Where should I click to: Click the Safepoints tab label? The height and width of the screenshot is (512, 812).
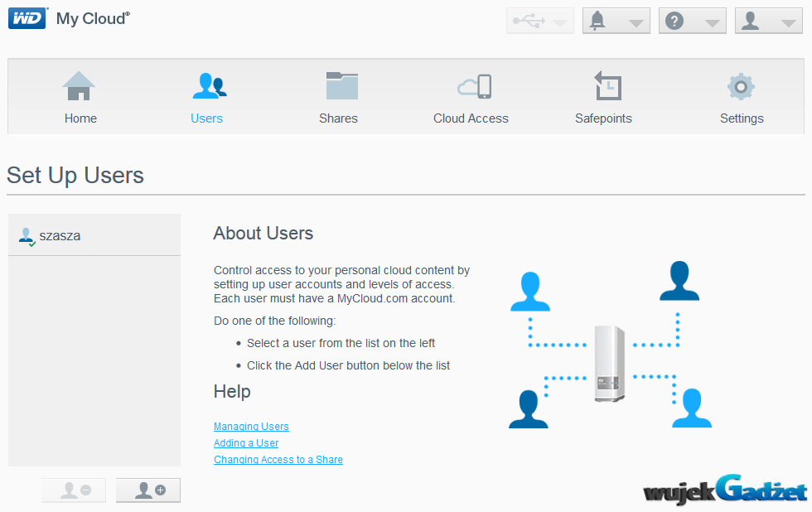603,118
